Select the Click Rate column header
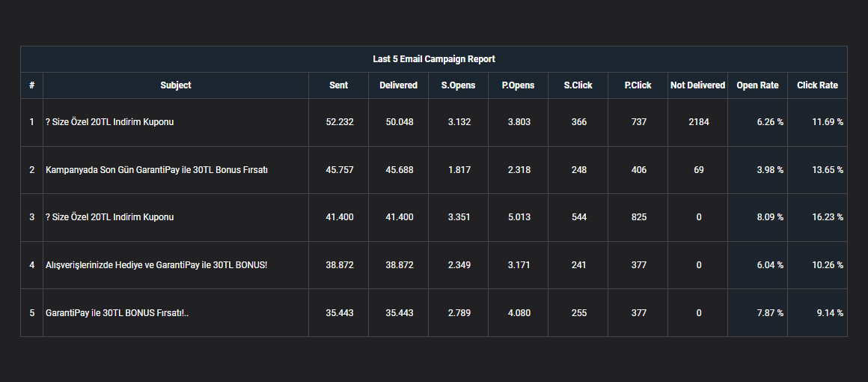The image size is (868, 382). pos(817,85)
